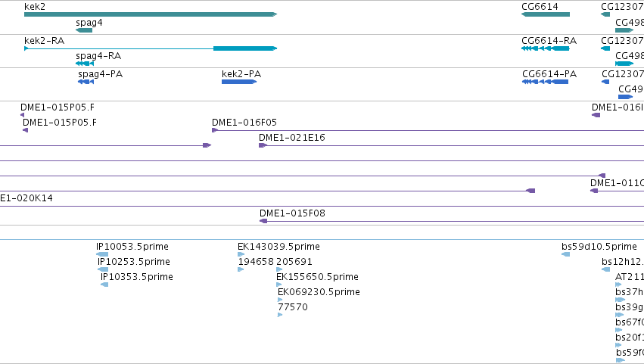Select the kek2-PA protein feature
The image size is (644, 364).
point(239,82)
